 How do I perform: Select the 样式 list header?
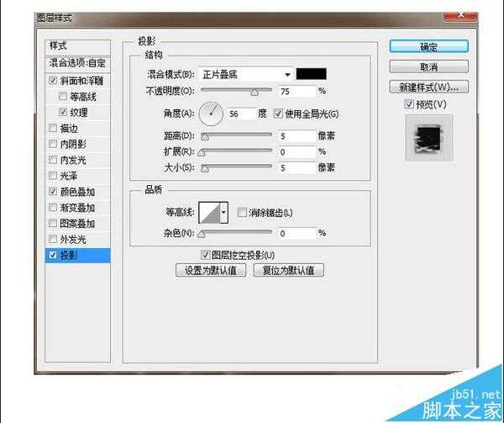point(77,46)
